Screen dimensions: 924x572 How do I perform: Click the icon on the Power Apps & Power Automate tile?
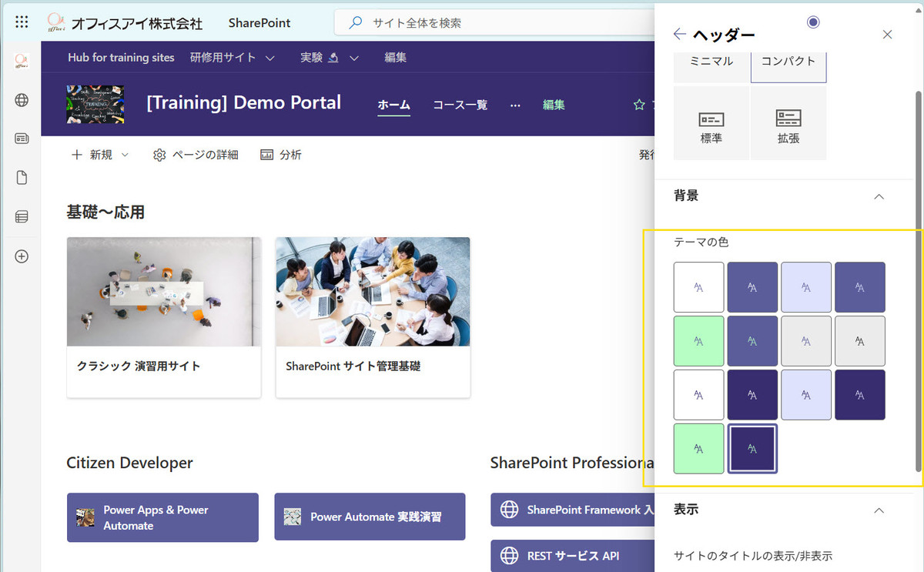[x=85, y=517]
